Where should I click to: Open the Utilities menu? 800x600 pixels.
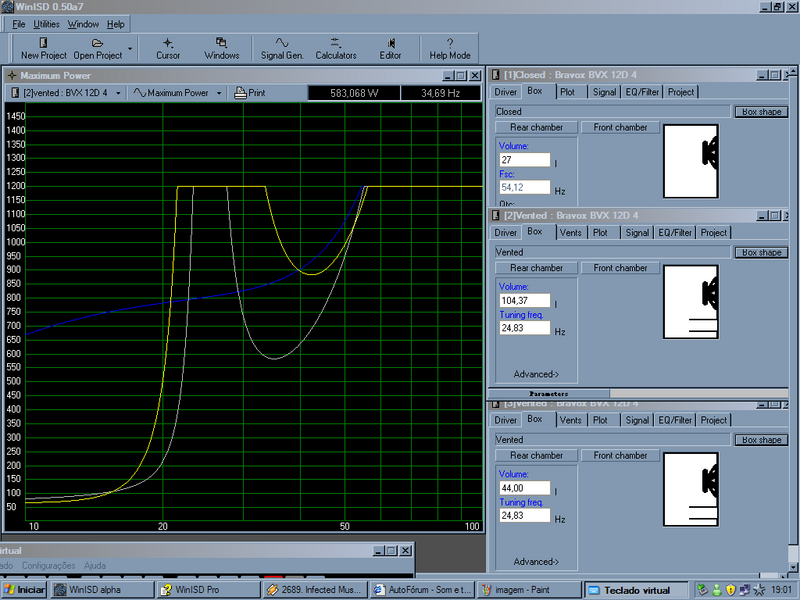point(46,24)
